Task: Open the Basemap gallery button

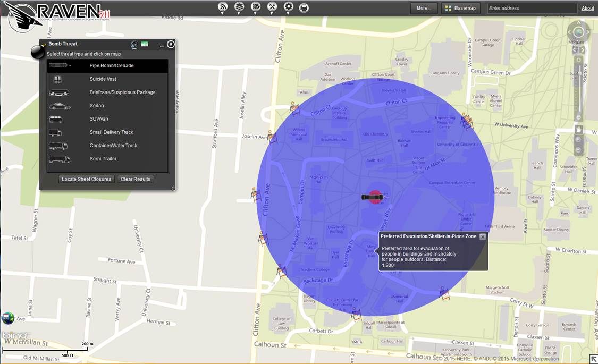Action: pyautogui.click(x=461, y=8)
